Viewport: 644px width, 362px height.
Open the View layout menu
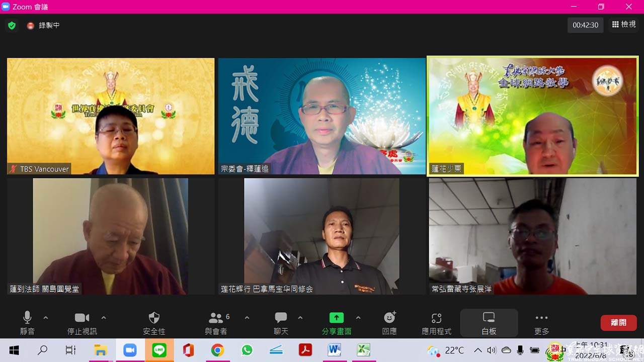coord(623,25)
